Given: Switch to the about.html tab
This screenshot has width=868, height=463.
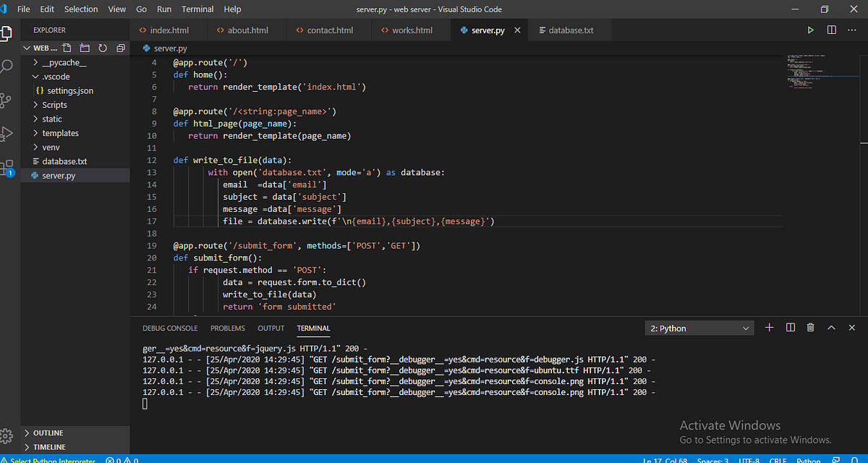Looking at the screenshot, I should pyautogui.click(x=247, y=30).
